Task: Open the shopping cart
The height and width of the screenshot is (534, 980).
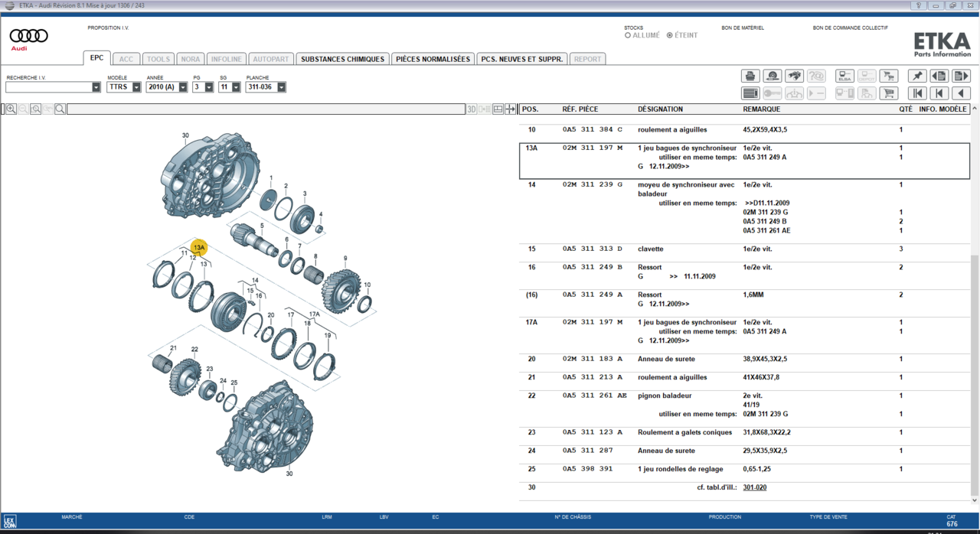Action: coord(889,93)
